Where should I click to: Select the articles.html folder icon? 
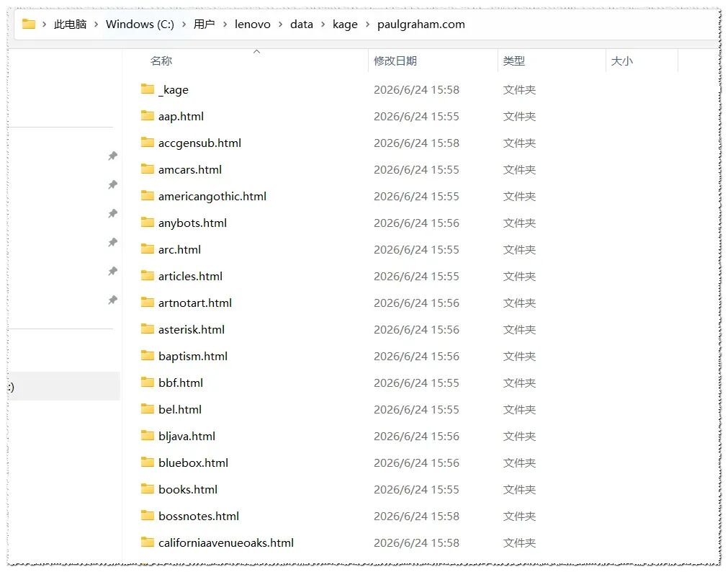[148, 275]
